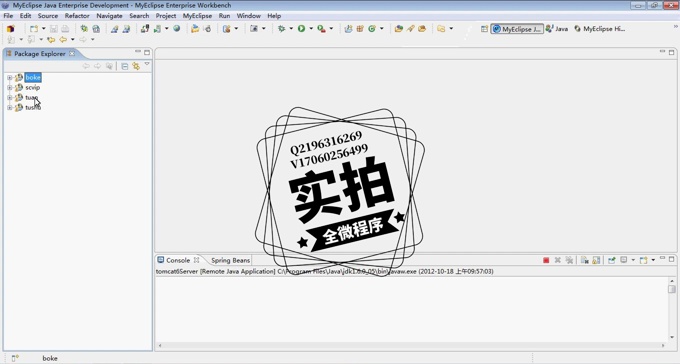This screenshot has height=364, width=680.
Task: Open the New Java Class dropdown arrow
Action: pos(382,29)
